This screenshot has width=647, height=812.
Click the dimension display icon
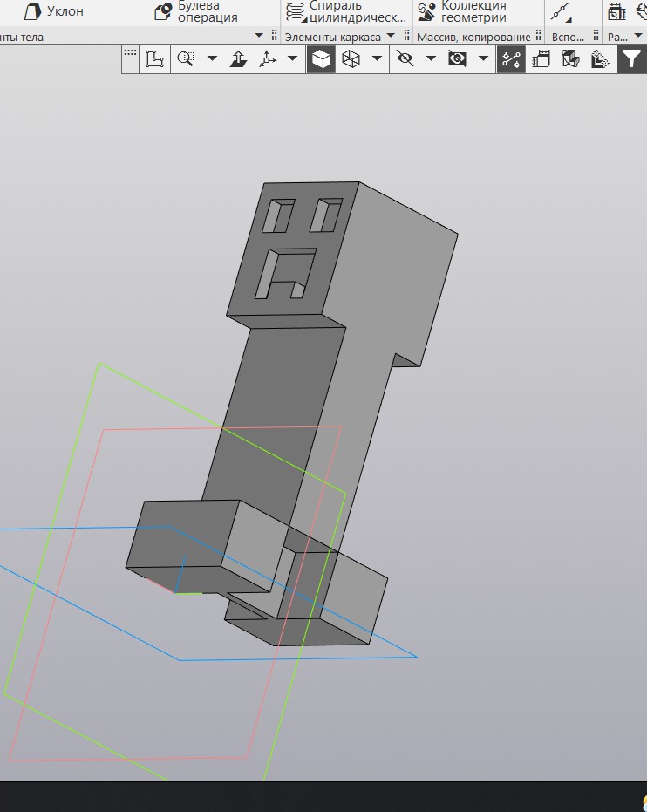[541, 59]
